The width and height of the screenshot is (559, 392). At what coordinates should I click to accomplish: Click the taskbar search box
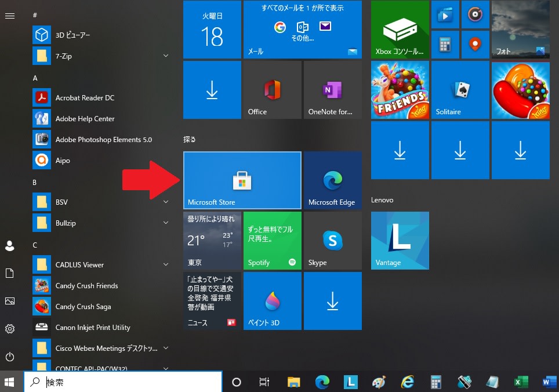pyautogui.click(x=123, y=382)
